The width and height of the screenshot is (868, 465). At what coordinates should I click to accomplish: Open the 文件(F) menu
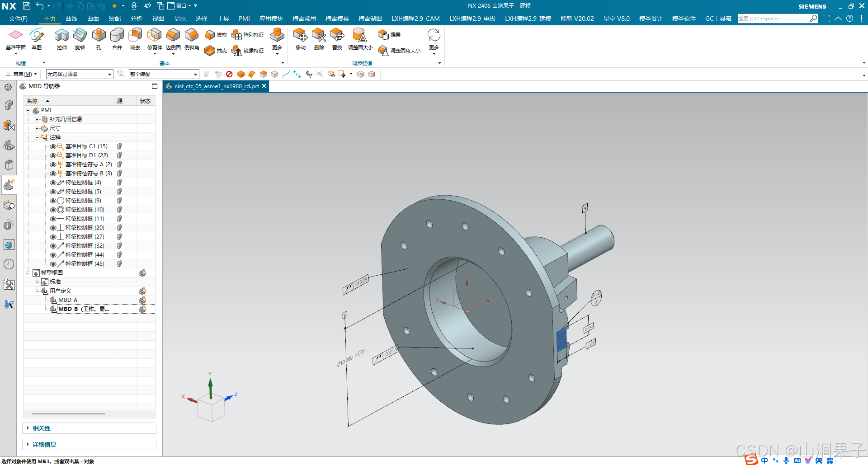[x=18, y=19]
